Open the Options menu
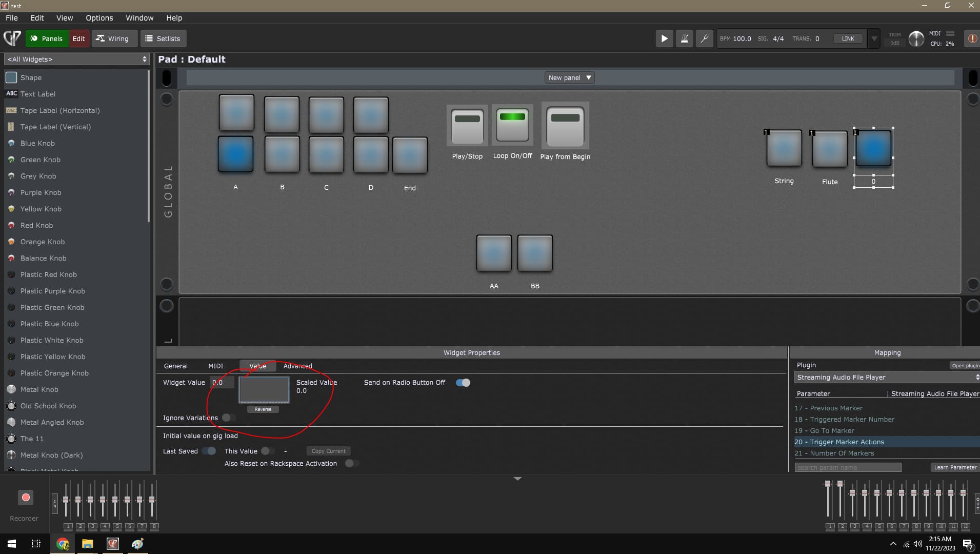The height and width of the screenshot is (554, 980). click(x=99, y=18)
